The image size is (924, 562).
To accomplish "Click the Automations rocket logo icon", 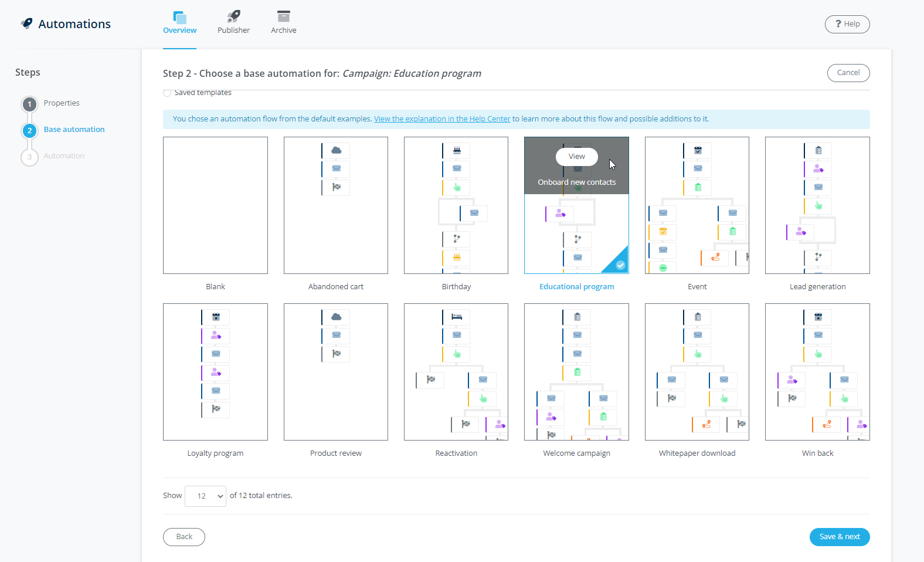I will pos(27,23).
